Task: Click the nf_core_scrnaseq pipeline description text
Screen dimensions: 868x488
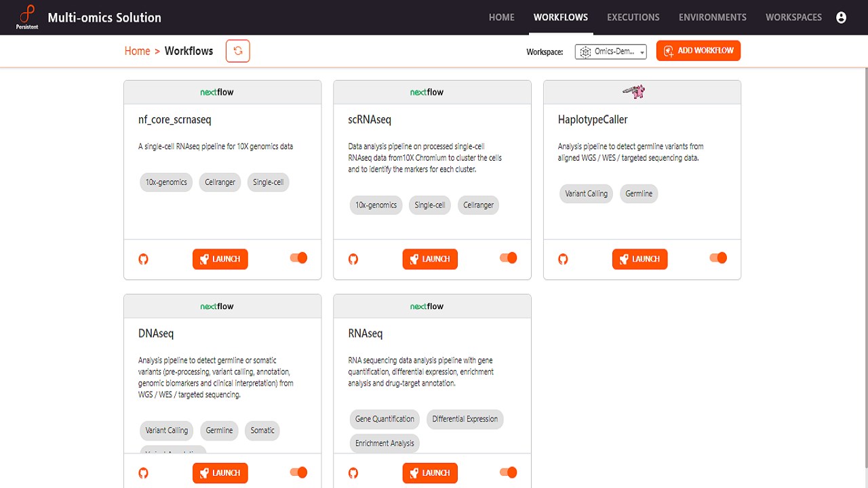Action: coord(216,146)
